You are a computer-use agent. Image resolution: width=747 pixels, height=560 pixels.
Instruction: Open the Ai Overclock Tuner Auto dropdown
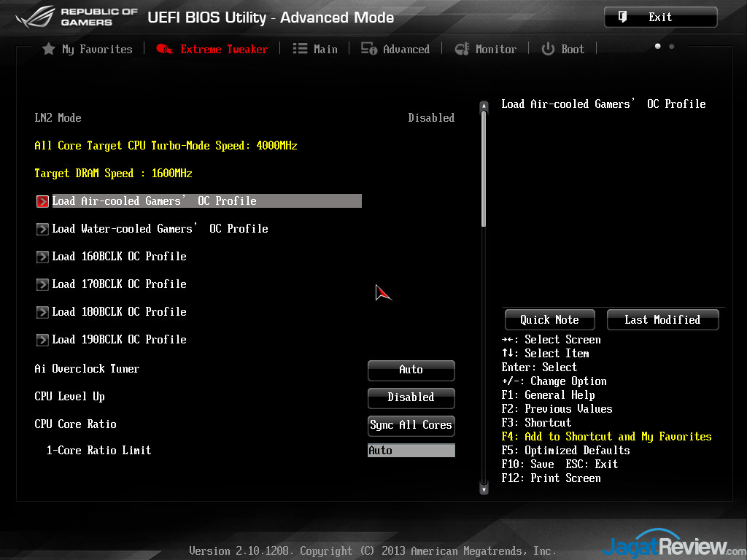click(x=411, y=370)
